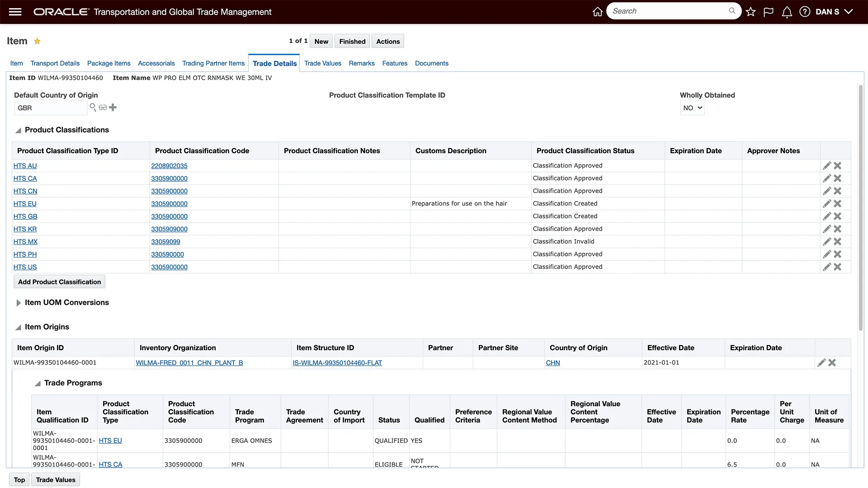Switch to the Trade Values tab
Image resolution: width=868 pixels, height=488 pixels.
(322, 63)
